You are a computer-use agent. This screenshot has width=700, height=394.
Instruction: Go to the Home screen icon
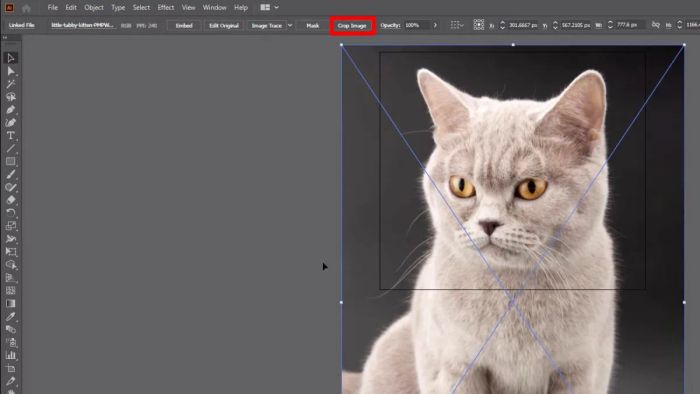point(26,8)
